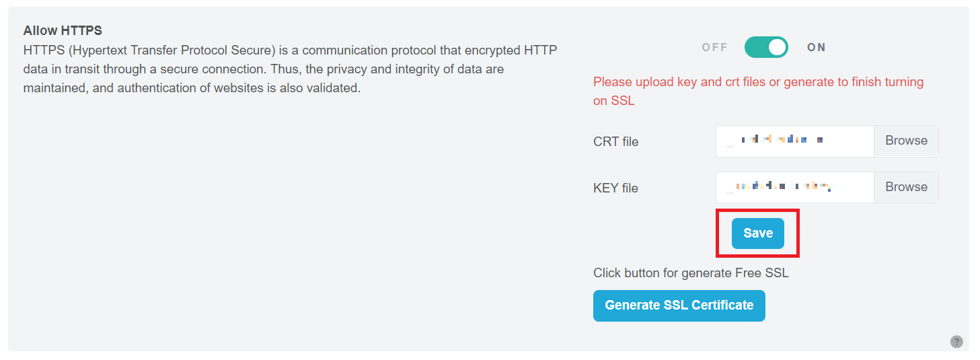Click the white knob of HTTPS switch
980x360 pixels.
778,47
